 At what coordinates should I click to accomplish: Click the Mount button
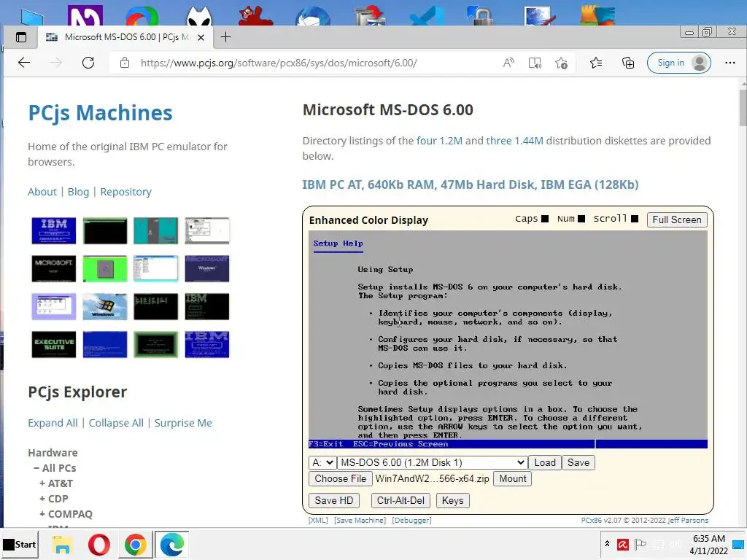513,478
